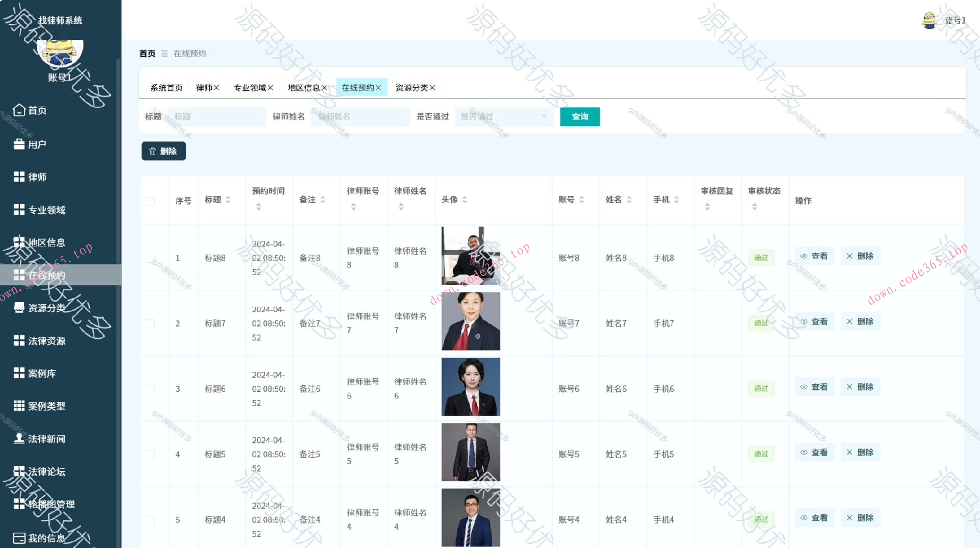Click the 查询 search button

(579, 116)
